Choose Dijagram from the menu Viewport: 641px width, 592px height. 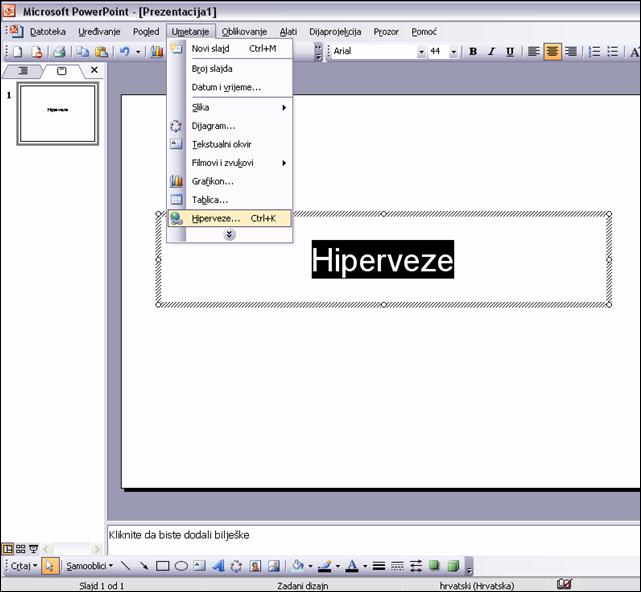[230, 126]
